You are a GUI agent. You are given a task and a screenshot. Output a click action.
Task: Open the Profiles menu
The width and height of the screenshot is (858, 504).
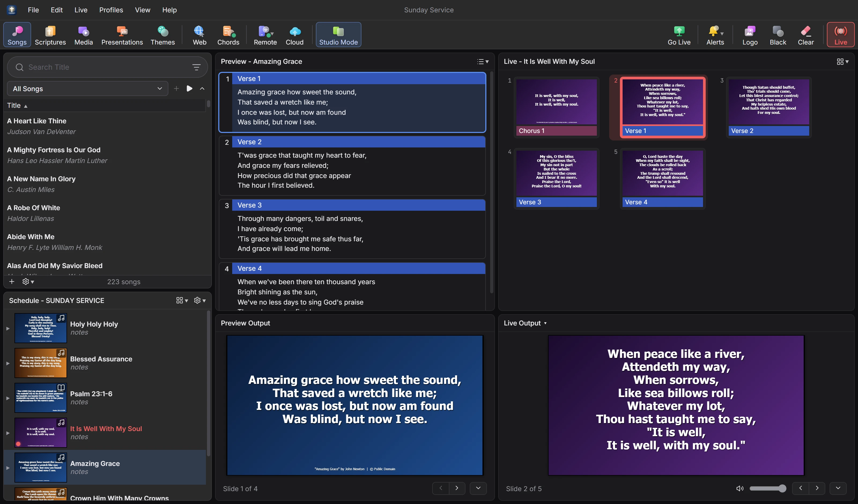(x=111, y=10)
